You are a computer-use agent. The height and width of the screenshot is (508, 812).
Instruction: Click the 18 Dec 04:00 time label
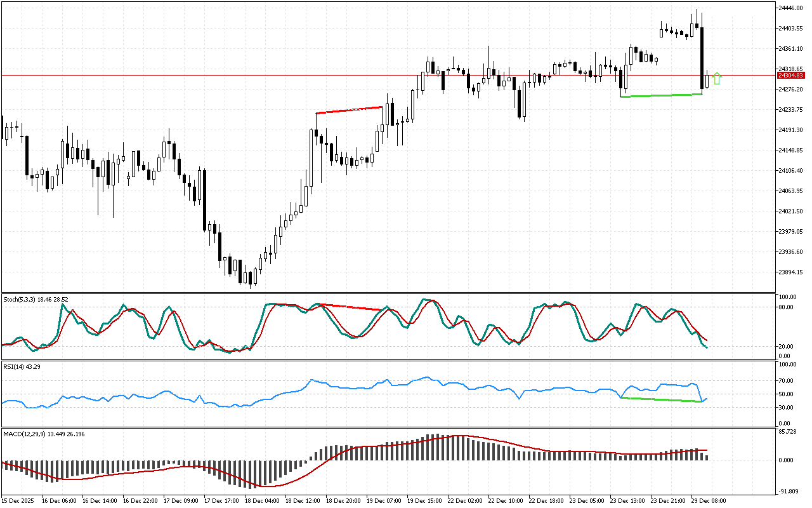[x=263, y=500]
